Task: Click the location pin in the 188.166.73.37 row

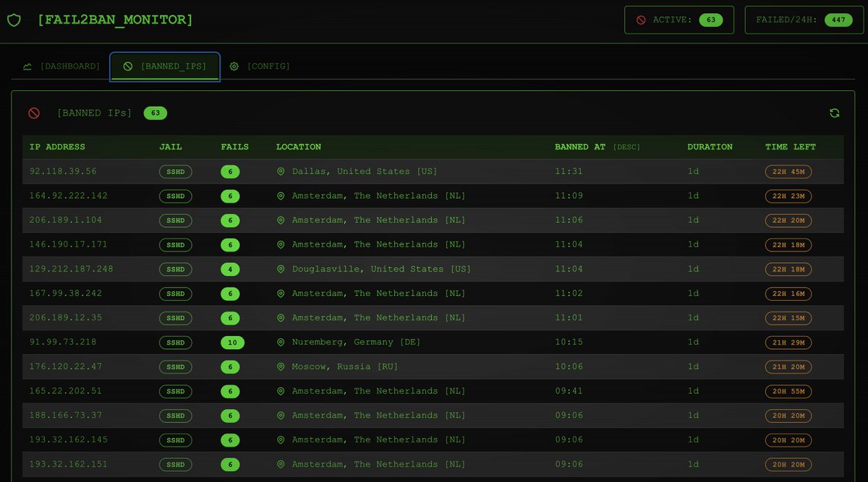Action: pos(281,416)
